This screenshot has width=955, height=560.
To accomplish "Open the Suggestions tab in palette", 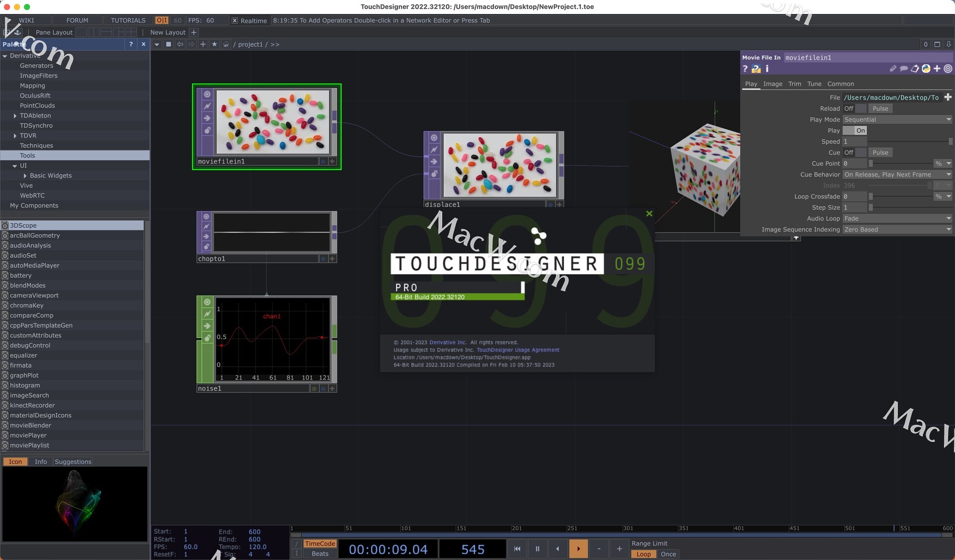I will [x=73, y=462].
